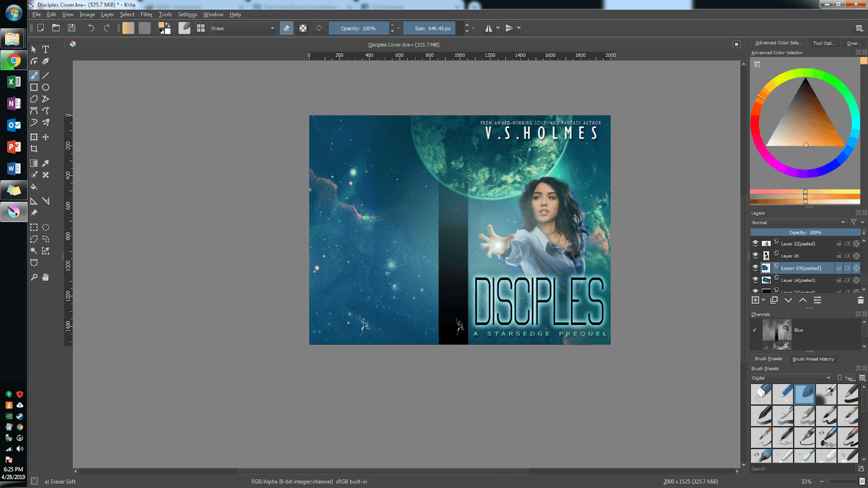Open an existing document from toolbar

tap(56, 28)
